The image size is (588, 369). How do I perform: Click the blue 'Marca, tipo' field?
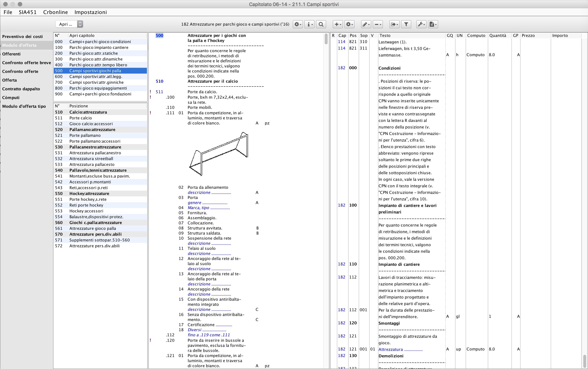pyautogui.click(x=209, y=208)
